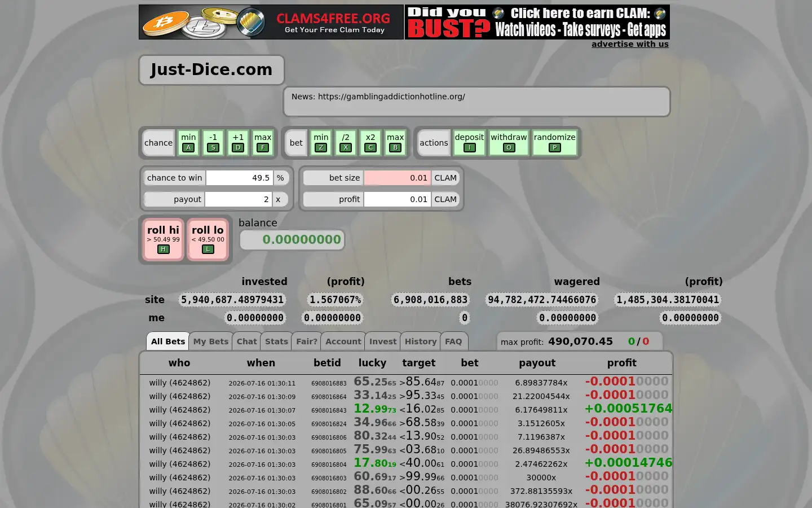Click site wagered 94,782,472.74466076
This screenshot has height=508, width=812.
(x=542, y=300)
